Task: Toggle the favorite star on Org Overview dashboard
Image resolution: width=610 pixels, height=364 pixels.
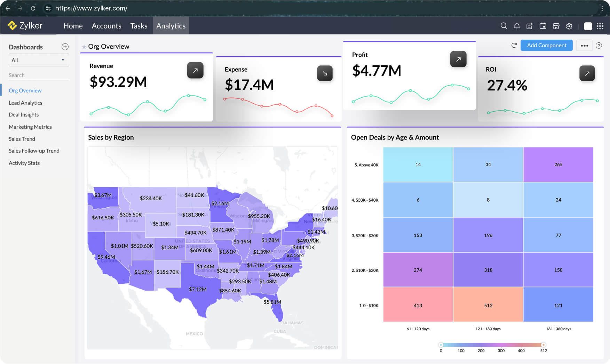Action: click(84, 46)
